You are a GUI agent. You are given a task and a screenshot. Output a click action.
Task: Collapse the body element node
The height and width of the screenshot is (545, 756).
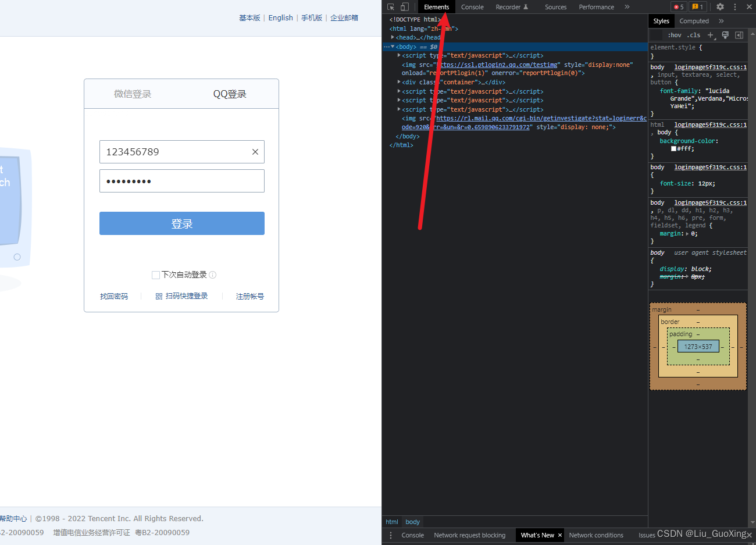(393, 47)
